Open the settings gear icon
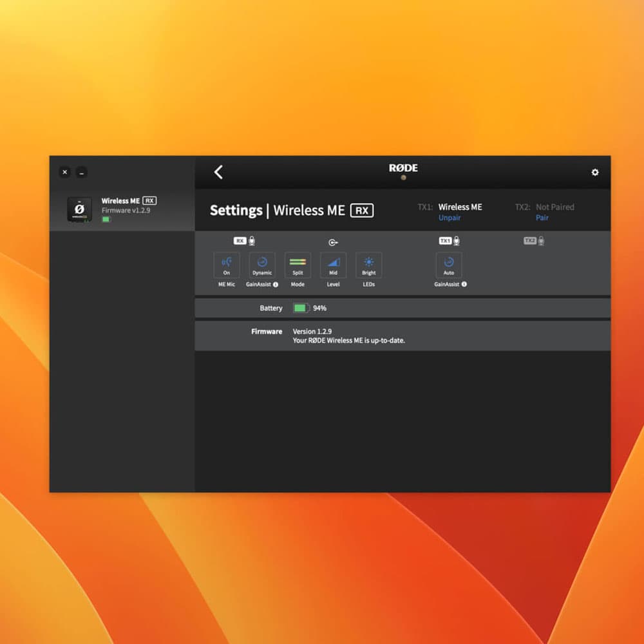 (594, 172)
